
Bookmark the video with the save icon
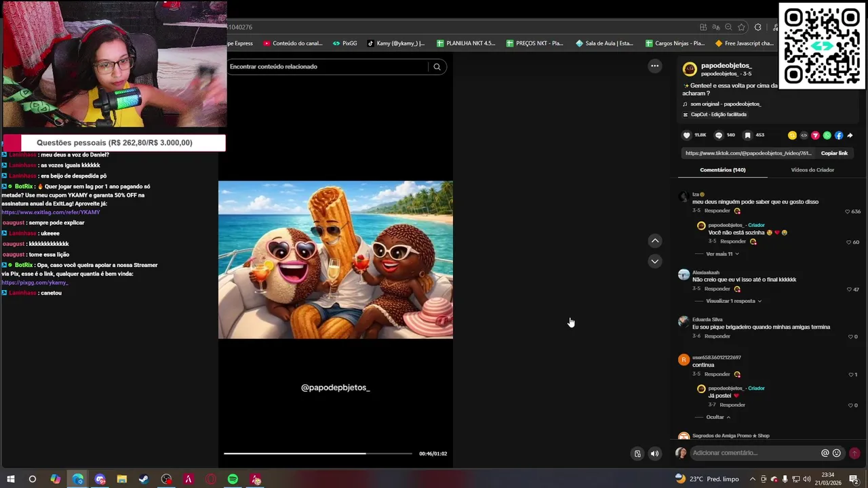747,135
